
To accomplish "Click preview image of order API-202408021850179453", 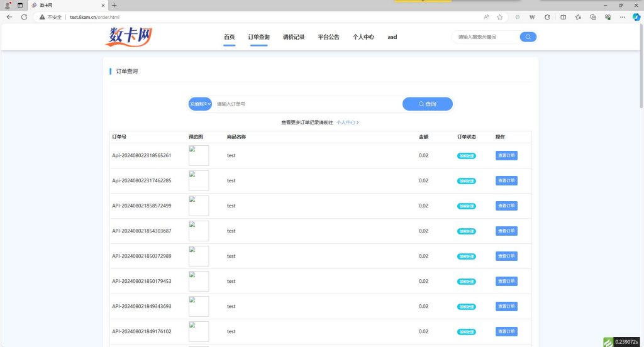I will (x=199, y=281).
